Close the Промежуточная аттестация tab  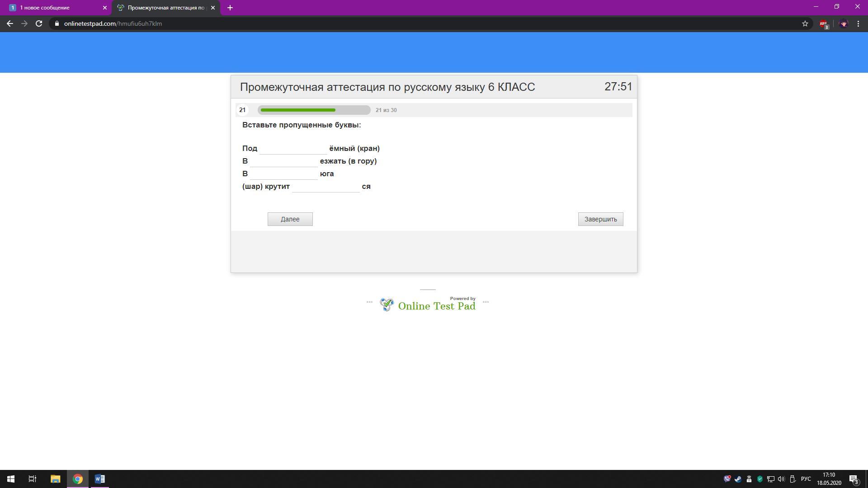[x=213, y=8]
